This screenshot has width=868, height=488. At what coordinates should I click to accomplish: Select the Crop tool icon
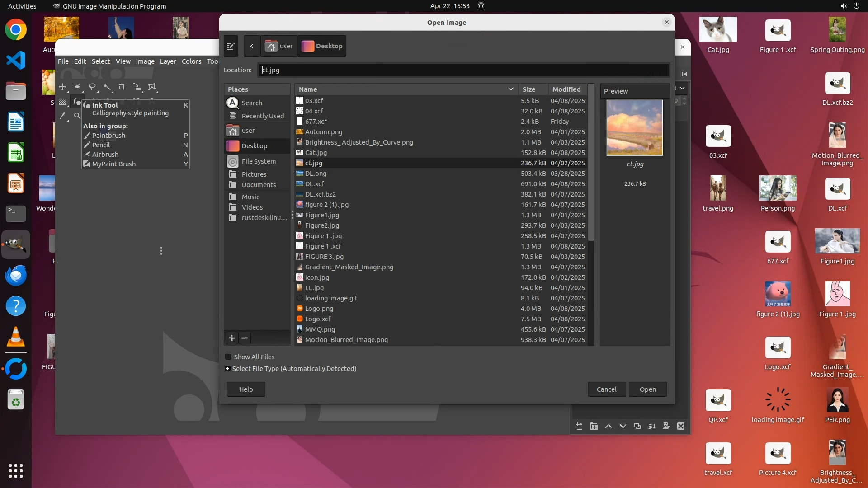click(122, 87)
